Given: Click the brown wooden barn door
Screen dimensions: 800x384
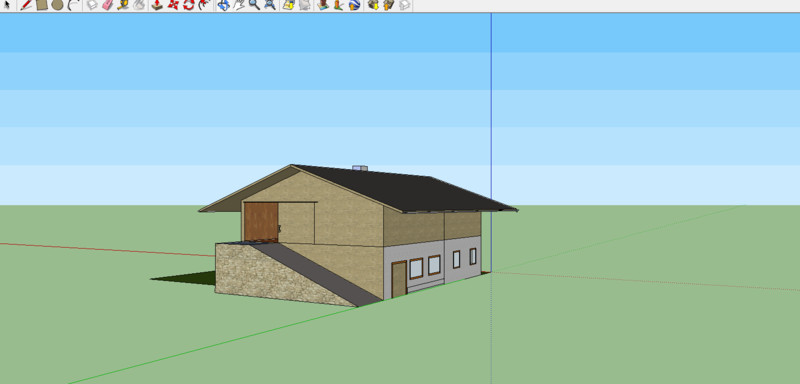Looking at the screenshot, I should point(261,222).
